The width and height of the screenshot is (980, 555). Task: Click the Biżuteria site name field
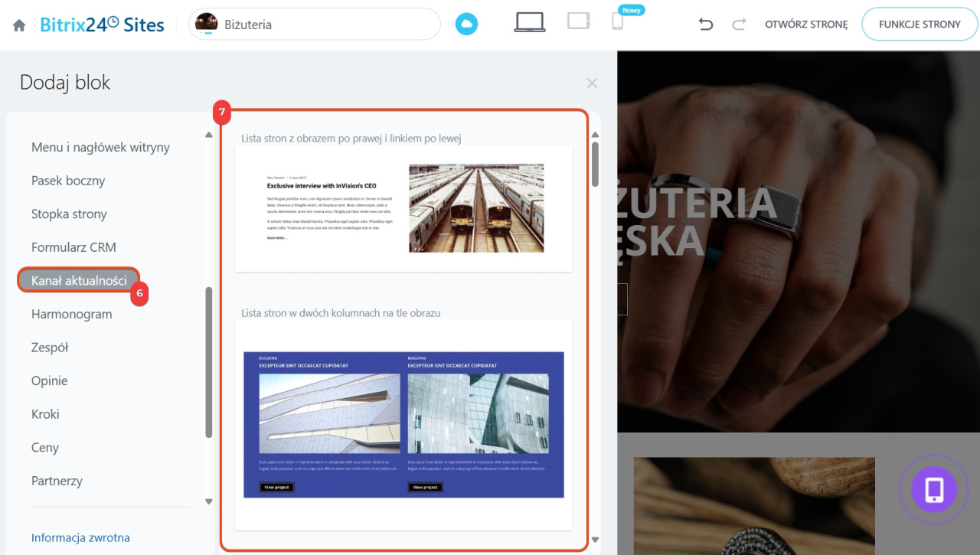pyautogui.click(x=315, y=24)
